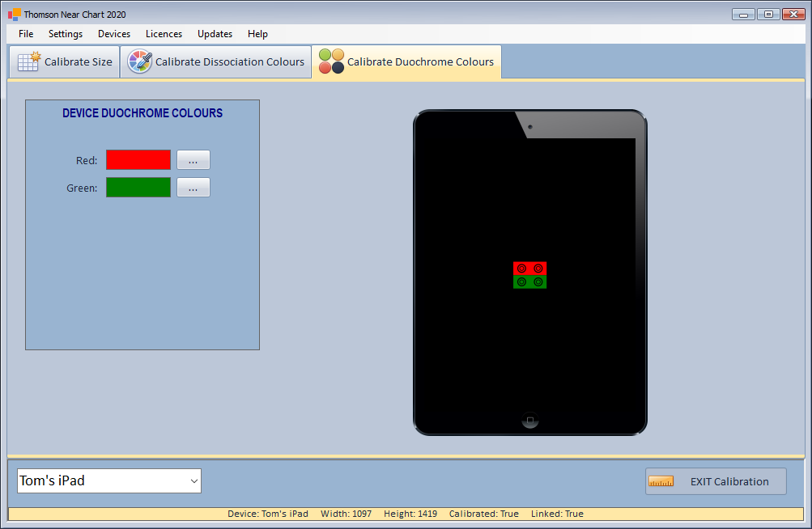Screen dimensions: 812x529
Task: Open the Licences menu
Action: [x=164, y=34]
